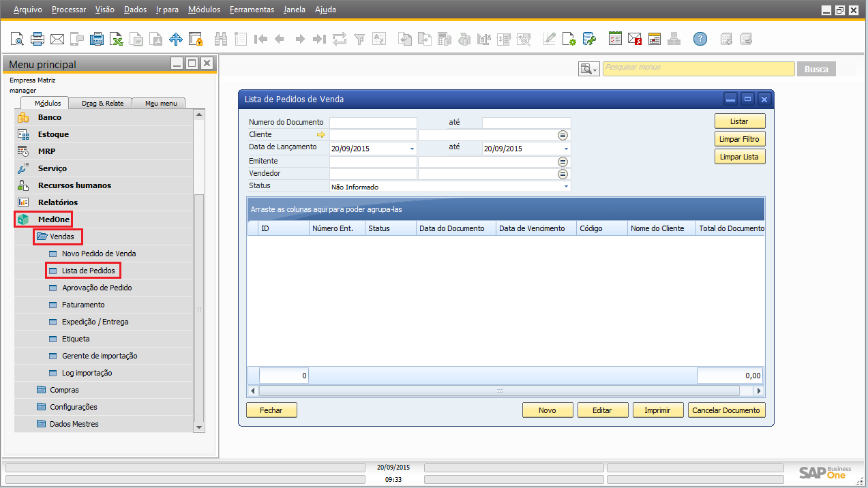Open the Ferramentas menu
The width and height of the screenshot is (868, 488).
[252, 10]
